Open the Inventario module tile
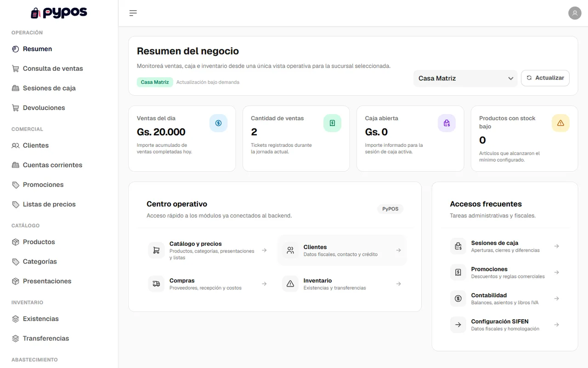 342,284
